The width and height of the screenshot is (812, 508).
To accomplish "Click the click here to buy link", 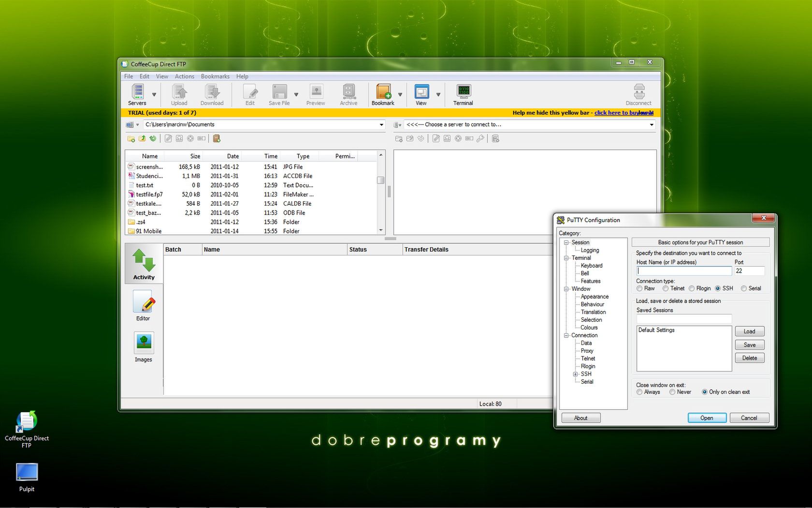I will (623, 113).
